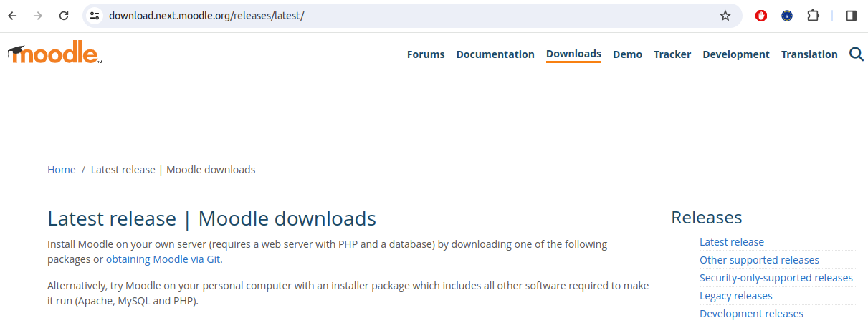Go back with the browser back arrow
The width and height of the screenshot is (868, 323).
tap(12, 16)
